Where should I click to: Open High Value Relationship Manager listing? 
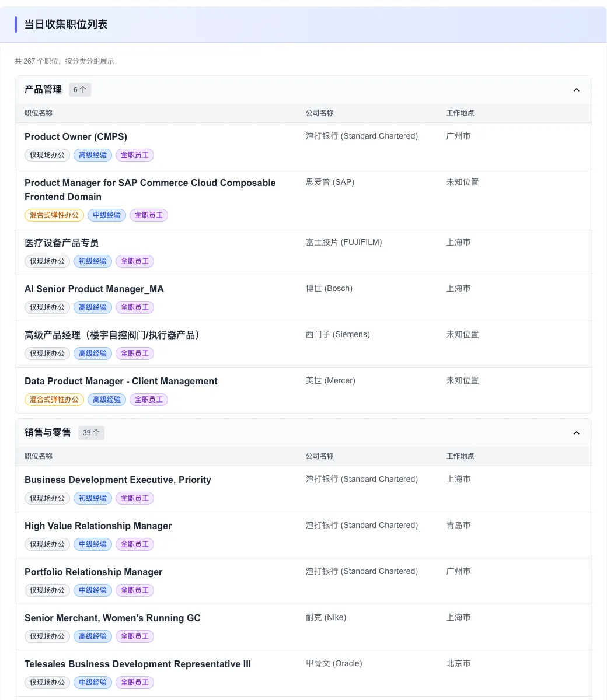(x=98, y=526)
